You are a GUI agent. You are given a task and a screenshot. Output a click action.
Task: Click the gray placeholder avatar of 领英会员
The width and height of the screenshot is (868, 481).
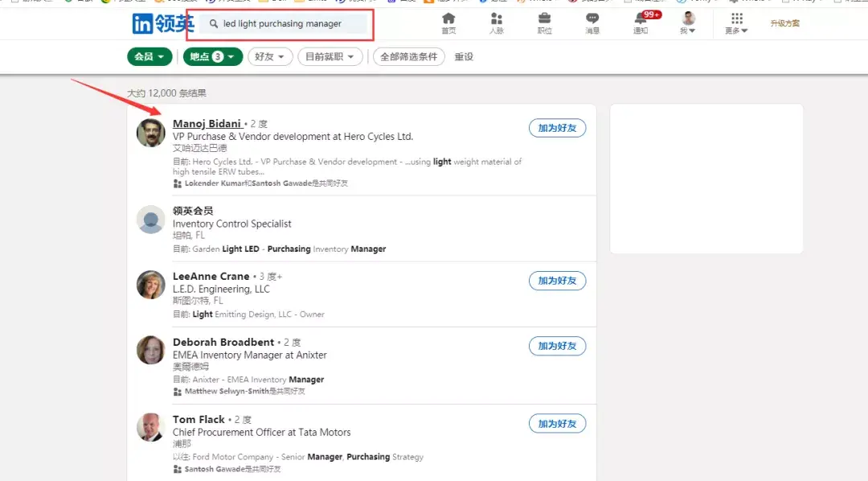point(150,220)
